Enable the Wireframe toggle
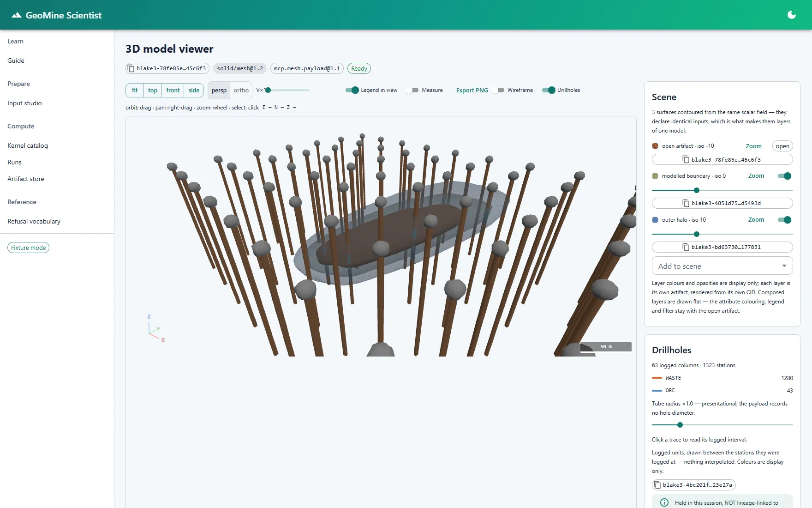This screenshot has width=812, height=508. click(x=498, y=90)
